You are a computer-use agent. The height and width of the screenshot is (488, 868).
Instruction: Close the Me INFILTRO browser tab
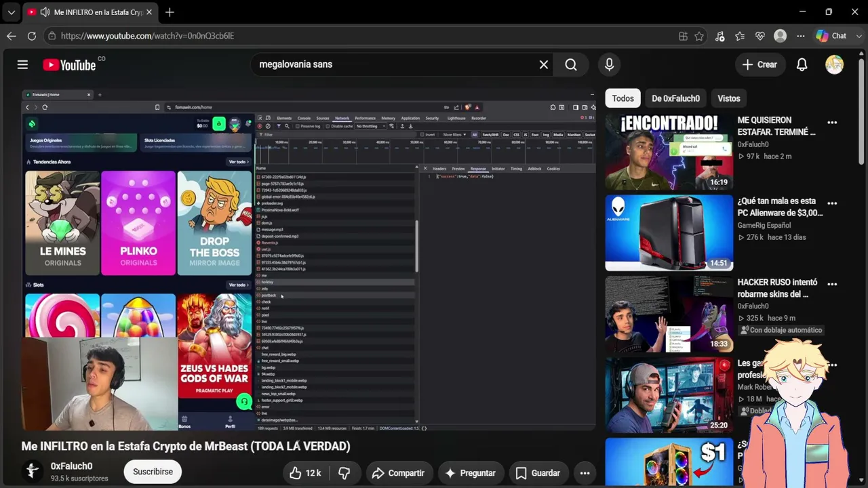[149, 12]
